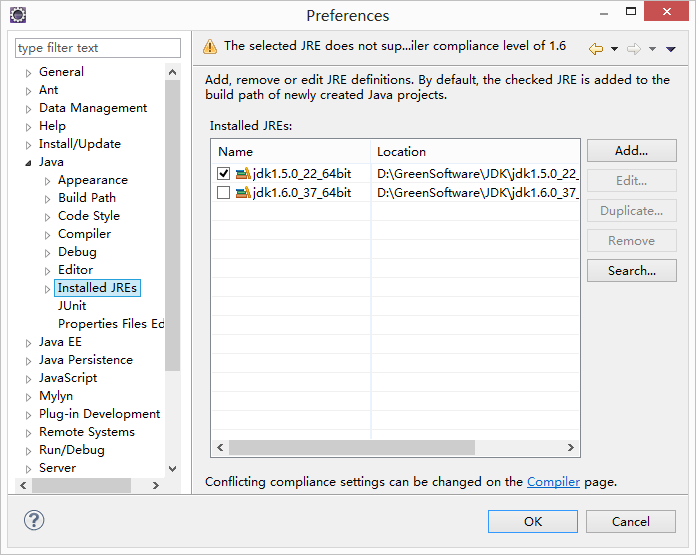Uncheck the jdk1.5.0_22_64bit checkbox

pos(223,174)
